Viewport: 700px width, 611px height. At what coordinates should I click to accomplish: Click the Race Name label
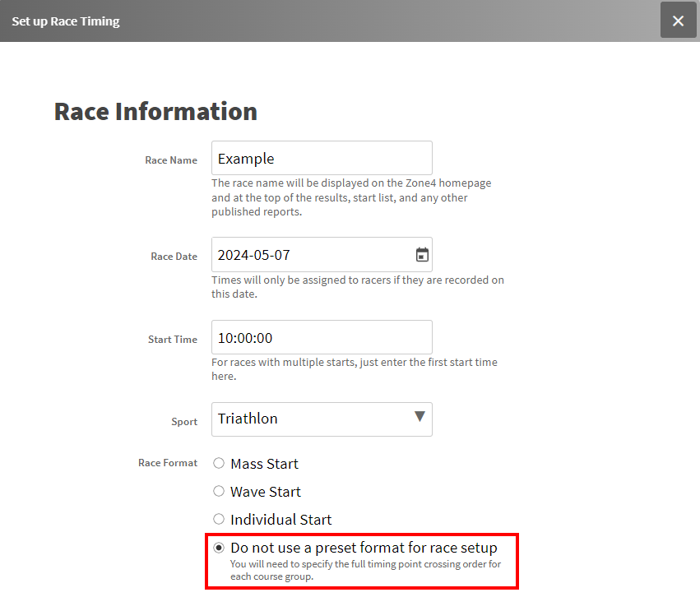[171, 160]
